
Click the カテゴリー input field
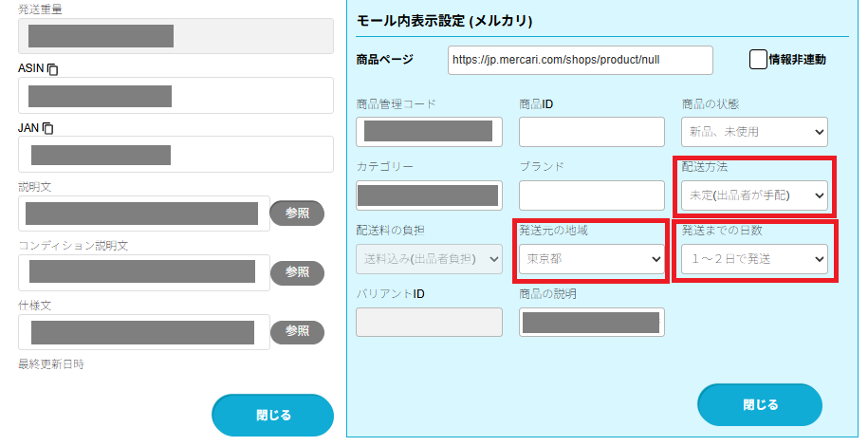[429, 195]
